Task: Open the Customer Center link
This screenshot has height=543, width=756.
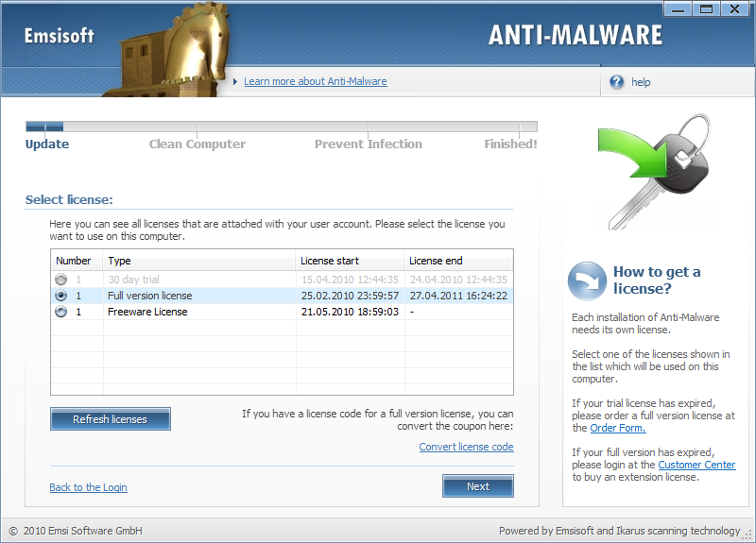Action: click(696, 465)
